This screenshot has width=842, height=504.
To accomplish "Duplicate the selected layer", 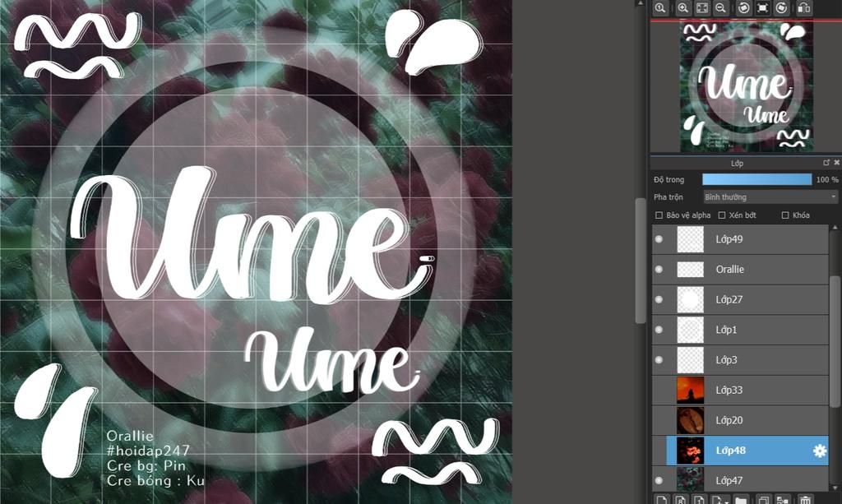I will point(763,499).
